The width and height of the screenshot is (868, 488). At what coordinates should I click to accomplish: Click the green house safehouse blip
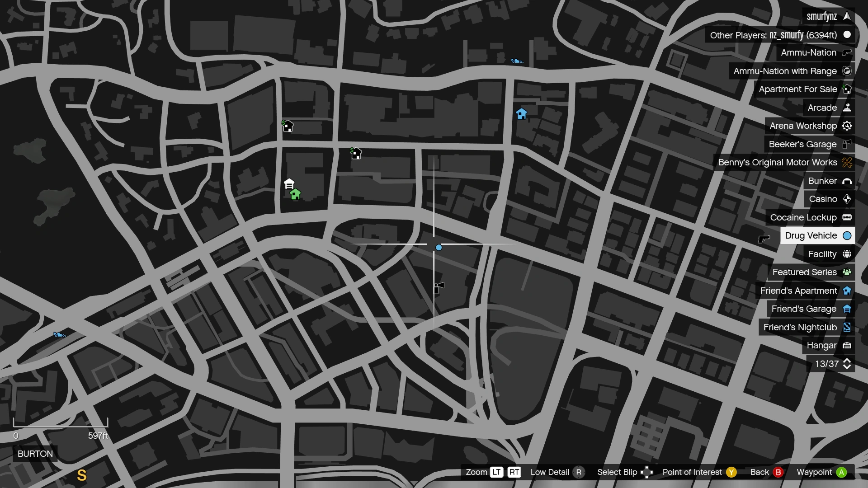(295, 195)
